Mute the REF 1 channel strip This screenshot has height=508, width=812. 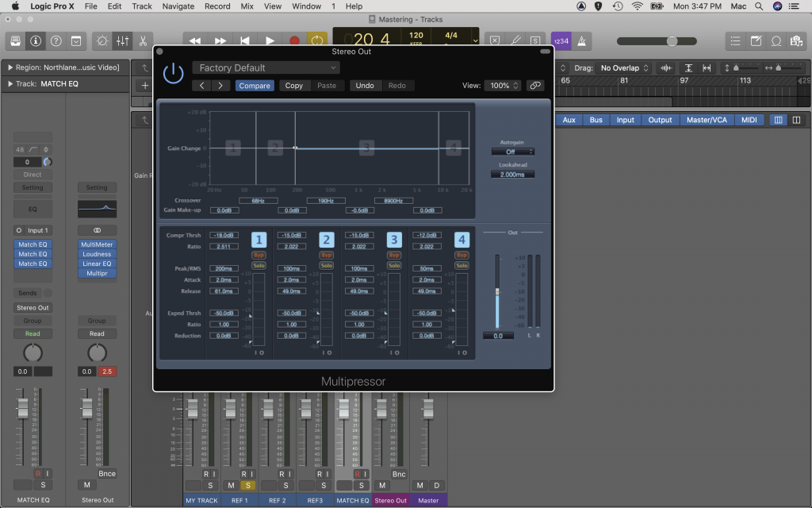point(231,485)
